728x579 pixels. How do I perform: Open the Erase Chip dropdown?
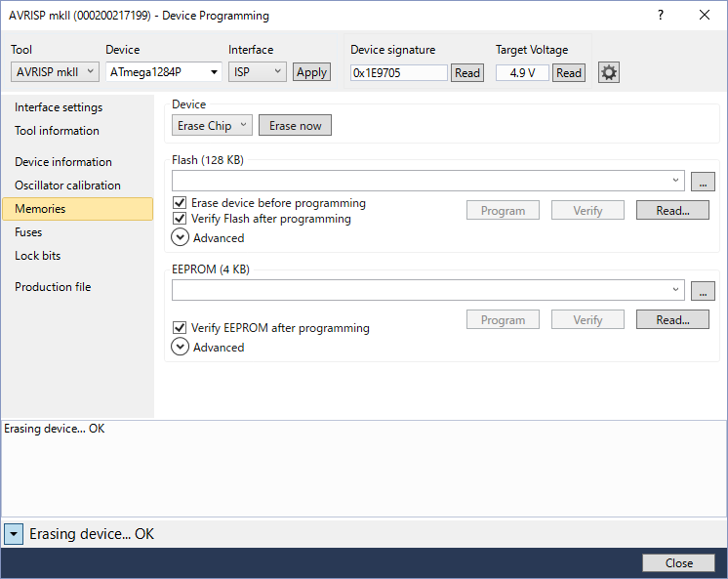click(x=212, y=125)
